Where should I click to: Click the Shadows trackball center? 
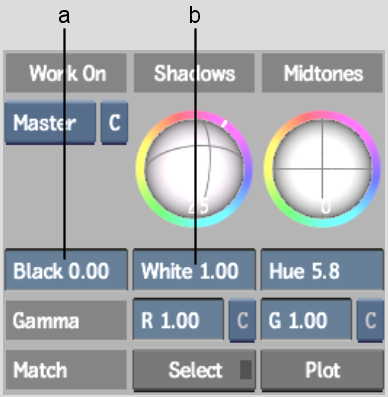(x=195, y=169)
